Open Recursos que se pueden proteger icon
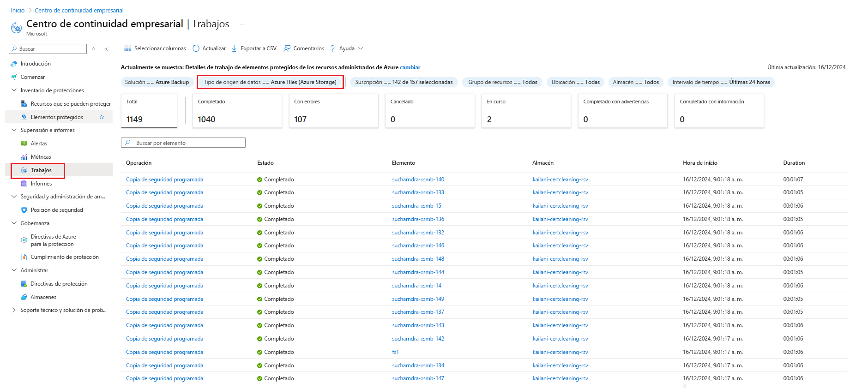868x389 pixels. click(24, 104)
